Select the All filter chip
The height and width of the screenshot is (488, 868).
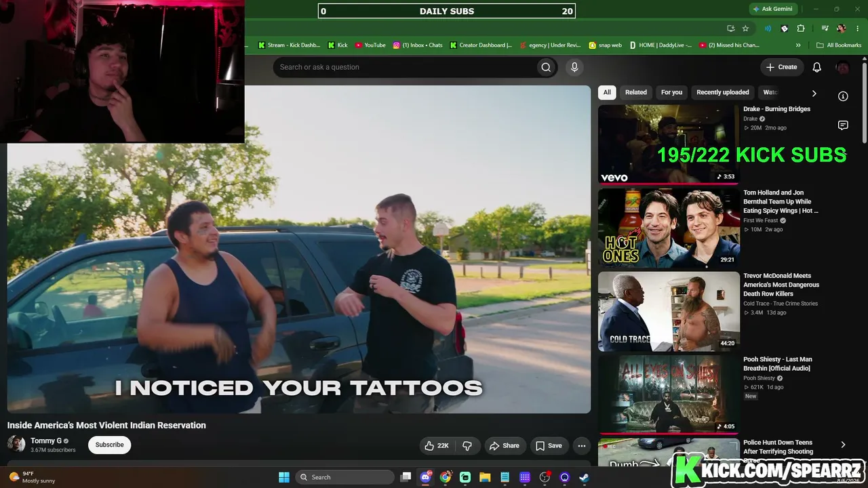tap(607, 92)
